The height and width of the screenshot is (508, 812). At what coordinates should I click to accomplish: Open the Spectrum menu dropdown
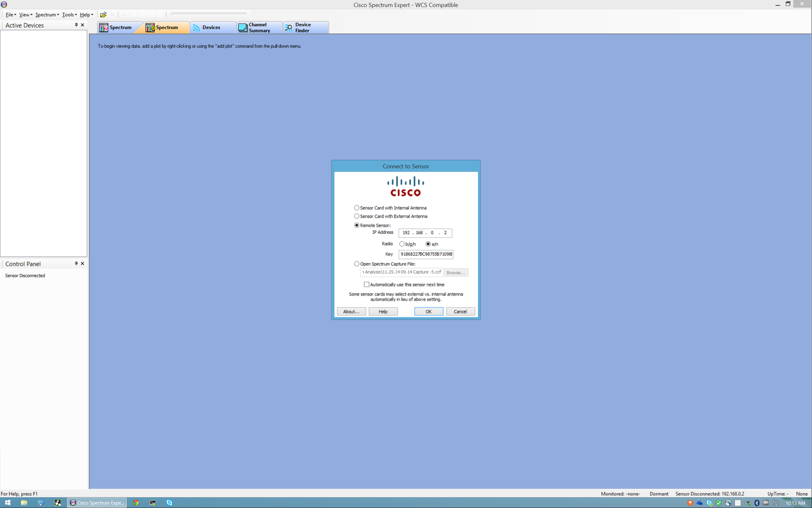pos(47,15)
